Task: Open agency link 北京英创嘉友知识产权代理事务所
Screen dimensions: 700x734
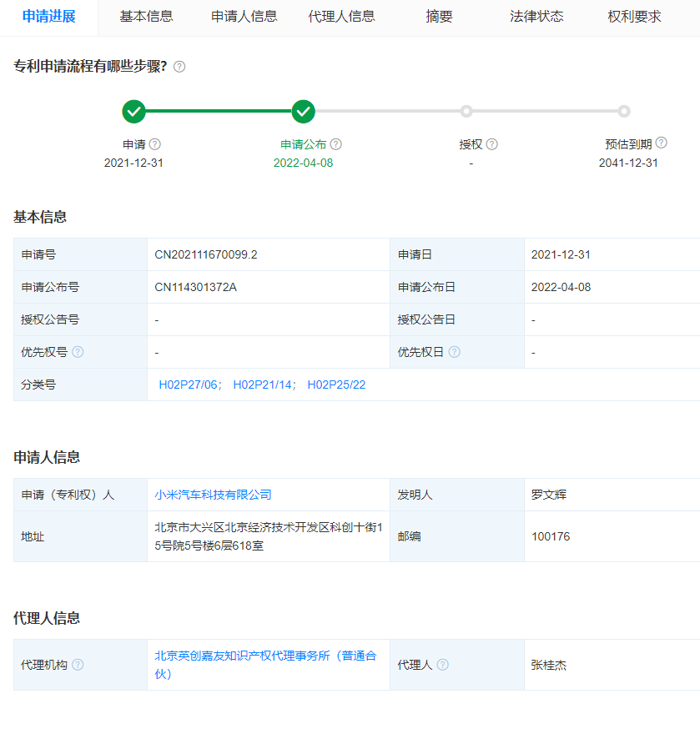Action: click(x=265, y=656)
